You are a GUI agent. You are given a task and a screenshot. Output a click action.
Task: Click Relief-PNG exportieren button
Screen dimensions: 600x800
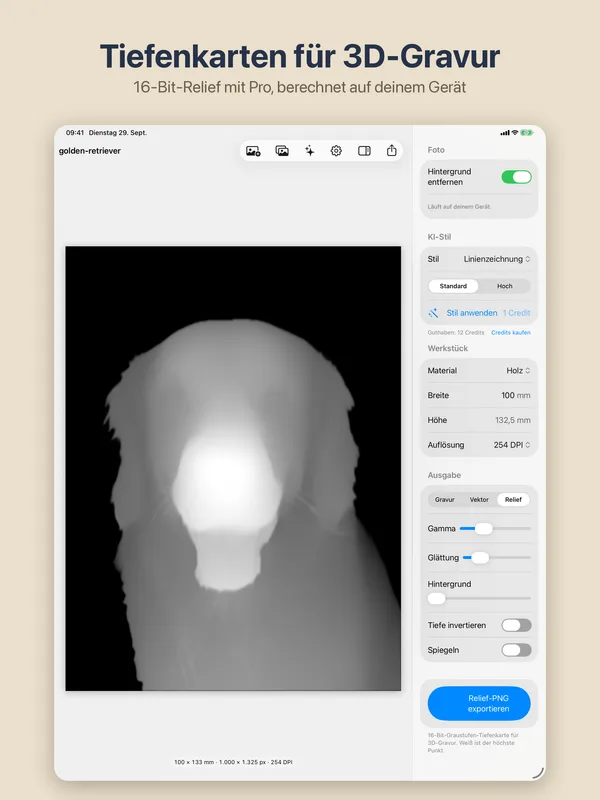(x=479, y=704)
